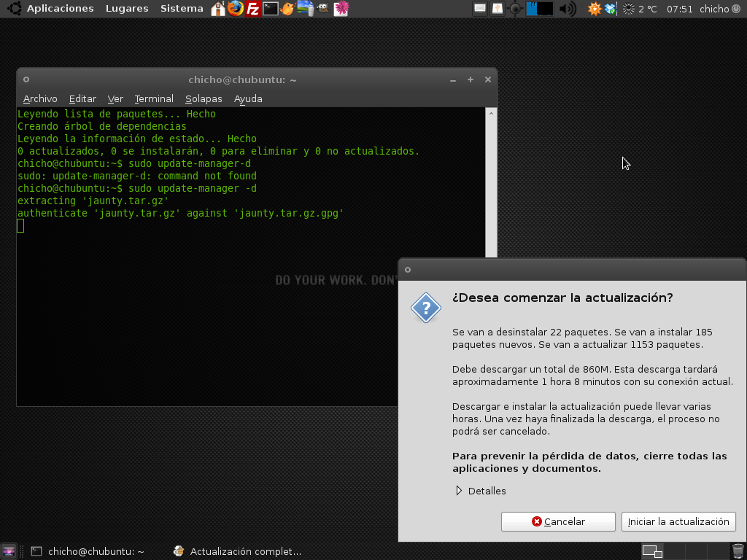Open the Solapas menu
Screen dimensions: 747x560
click(x=204, y=99)
